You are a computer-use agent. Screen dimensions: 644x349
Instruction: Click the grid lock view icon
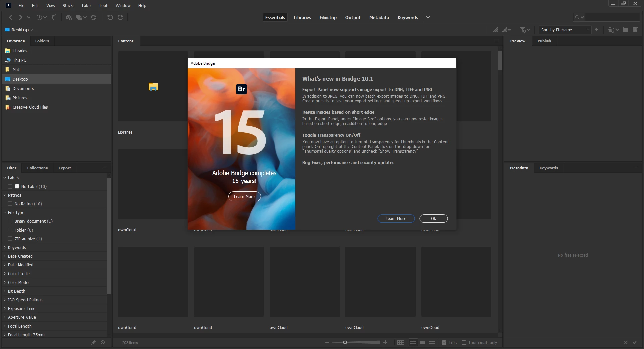pyautogui.click(x=400, y=342)
